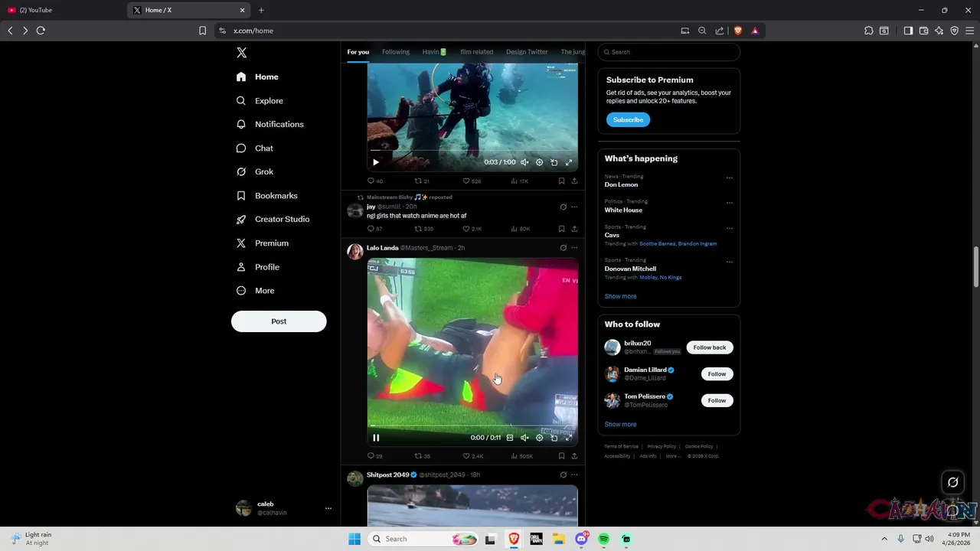Toggle the Brave sidebar panel
980x551 pixels.
pos(908,31)
